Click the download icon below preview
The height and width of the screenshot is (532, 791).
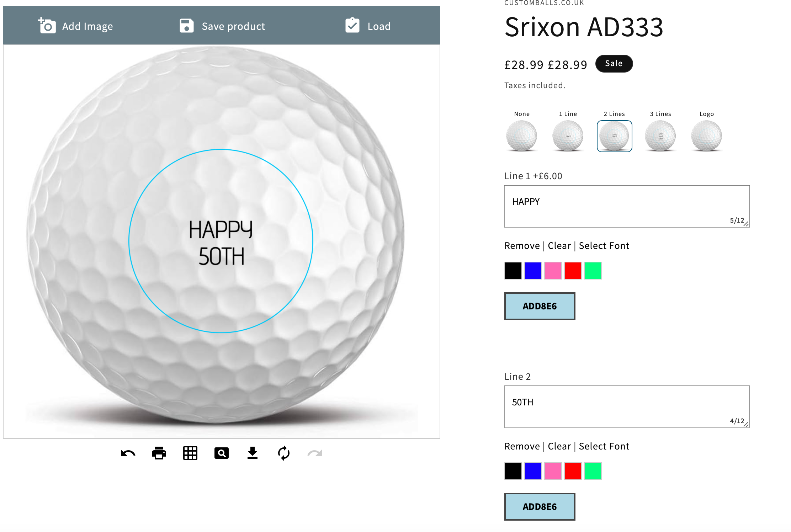[253, 453]
